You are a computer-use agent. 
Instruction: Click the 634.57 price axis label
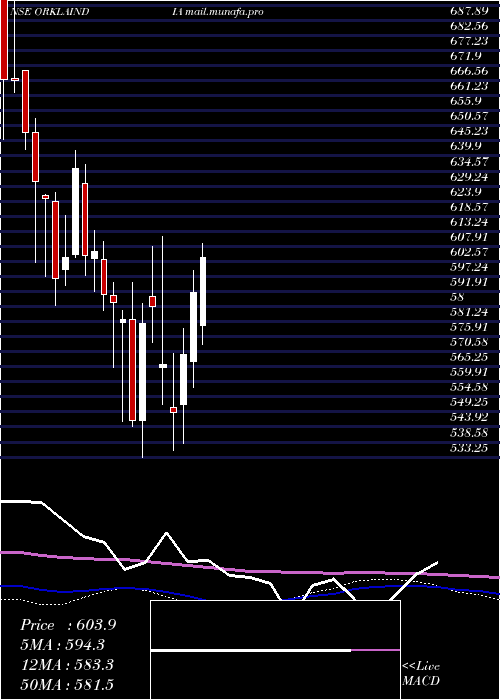pos(469,162)
